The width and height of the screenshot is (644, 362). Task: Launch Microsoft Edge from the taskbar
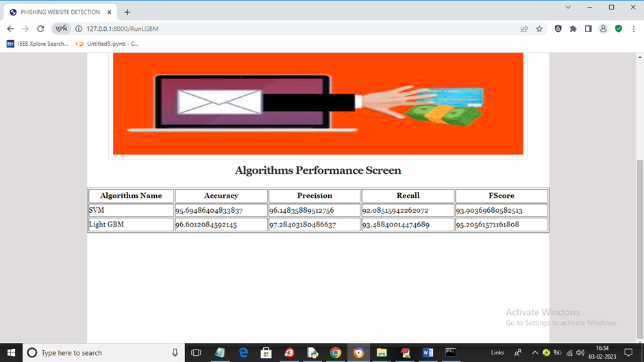pos(243,352)
